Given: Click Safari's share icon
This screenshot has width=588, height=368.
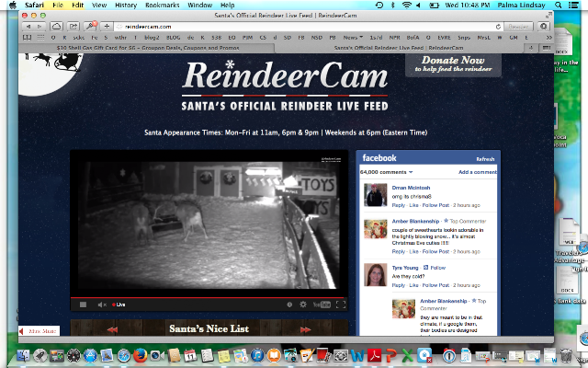Looking at the screenshot, I should (73, 27).
